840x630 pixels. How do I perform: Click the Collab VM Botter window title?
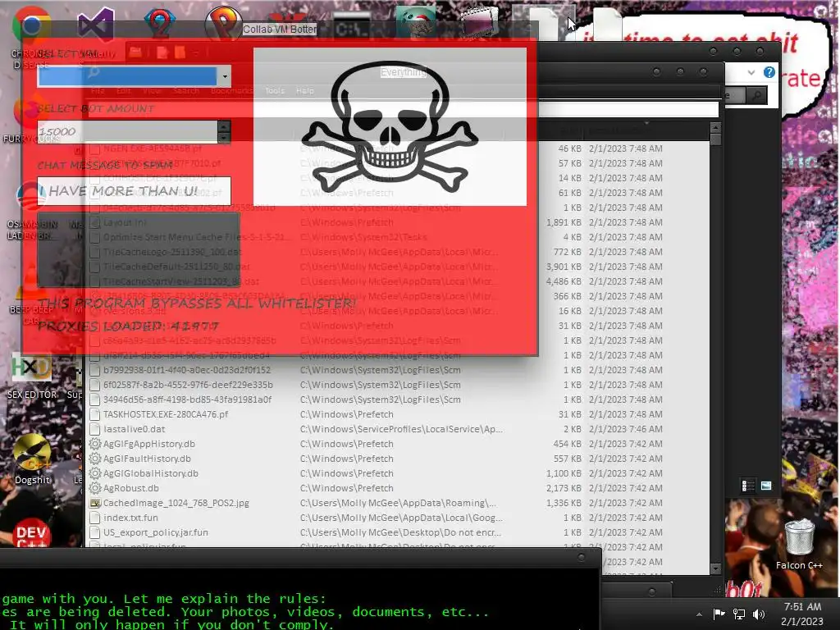[279, 30]
